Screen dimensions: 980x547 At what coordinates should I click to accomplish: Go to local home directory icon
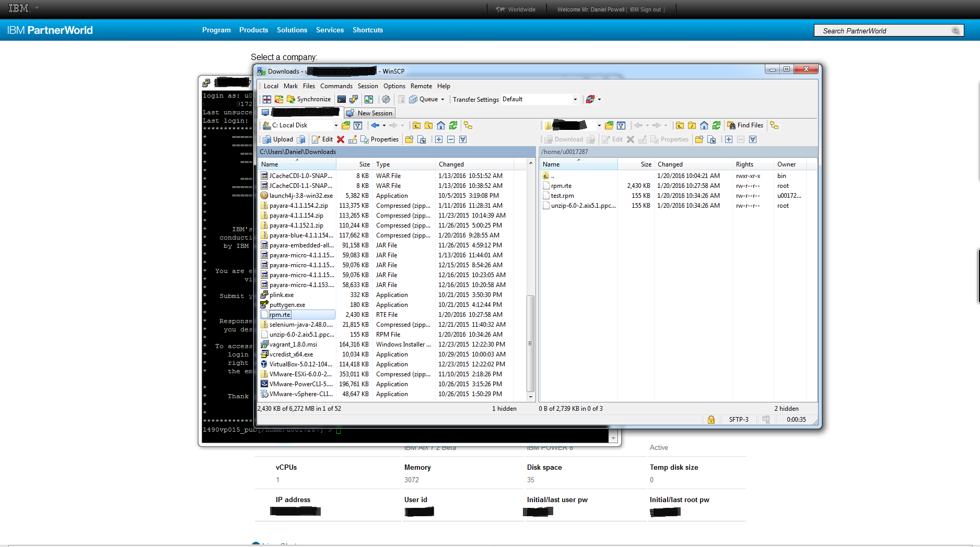(x=441, y=125)
